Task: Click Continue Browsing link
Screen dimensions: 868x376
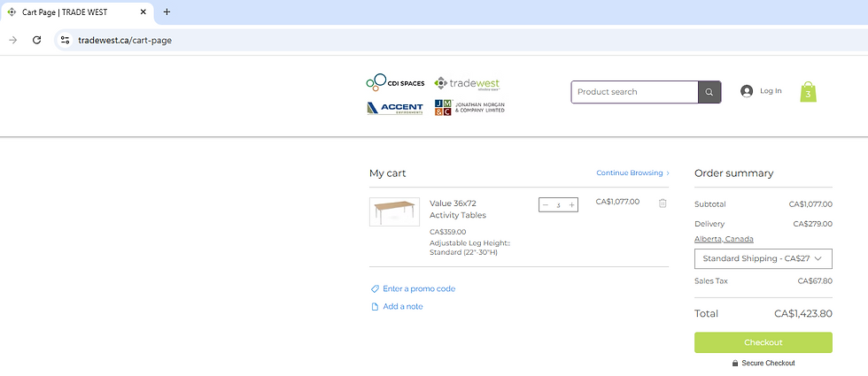Action: [x=632, y=173]
